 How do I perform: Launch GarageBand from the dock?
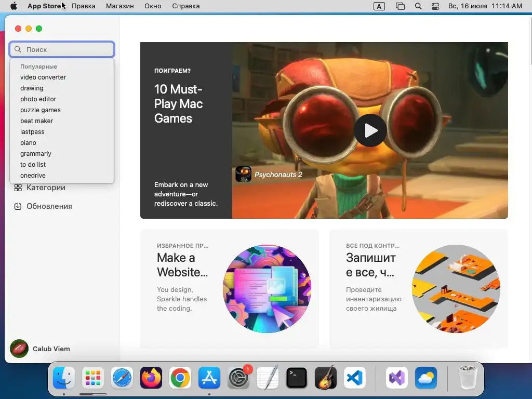pos(326,378)
